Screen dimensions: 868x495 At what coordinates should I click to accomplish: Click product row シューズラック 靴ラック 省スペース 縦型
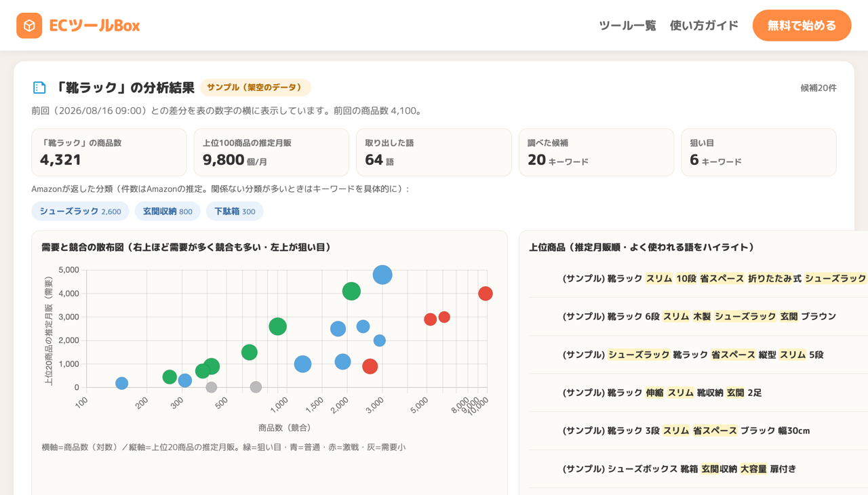[698, 355]
